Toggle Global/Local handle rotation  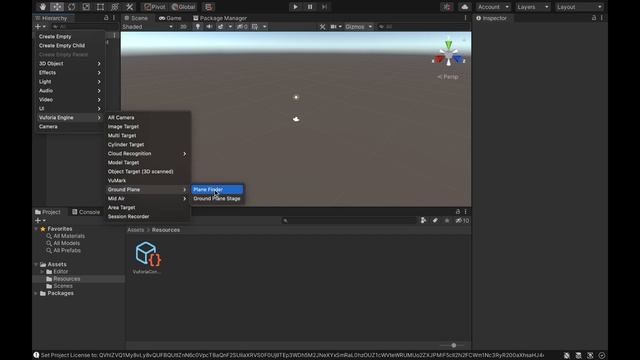tap(184, 7)
